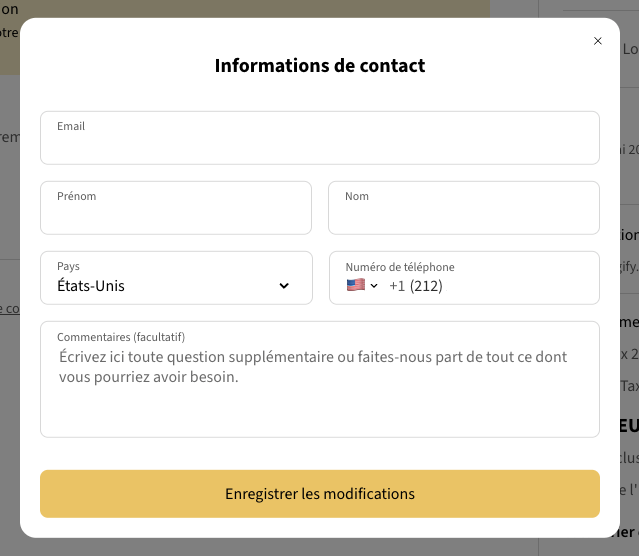Focus the Prénom text field
This screenshot has height=556, width=639.
tap(176, 216)
